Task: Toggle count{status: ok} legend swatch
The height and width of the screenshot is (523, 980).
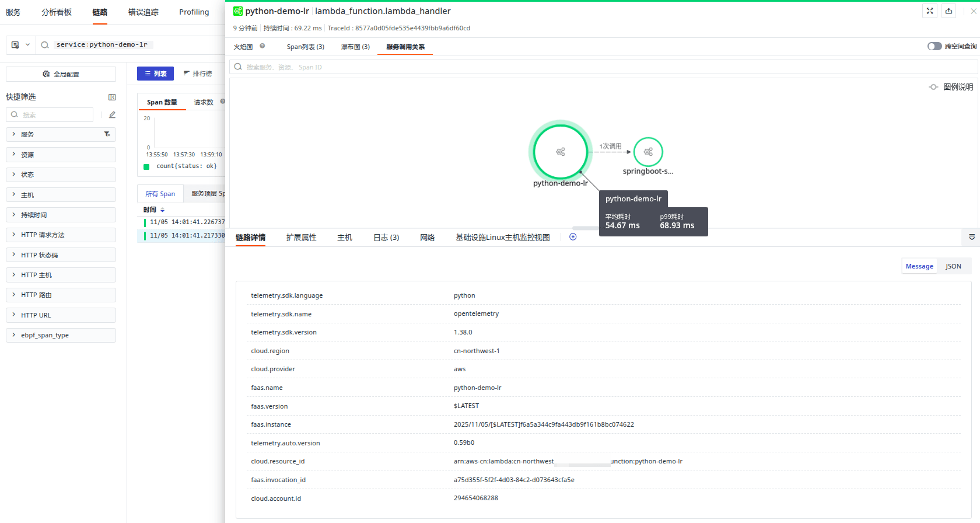Action: (x=146, y=166)
